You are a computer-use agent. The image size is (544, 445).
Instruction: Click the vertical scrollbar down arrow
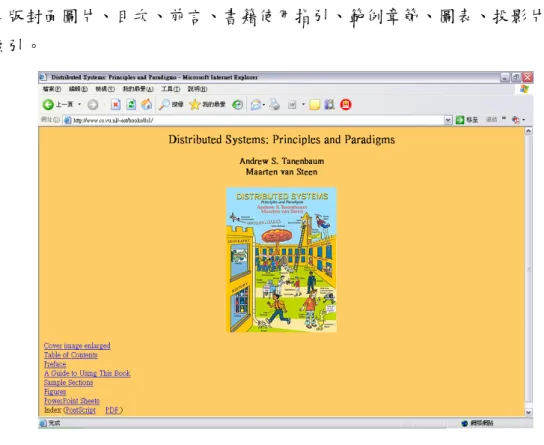[x=528, y=412]
